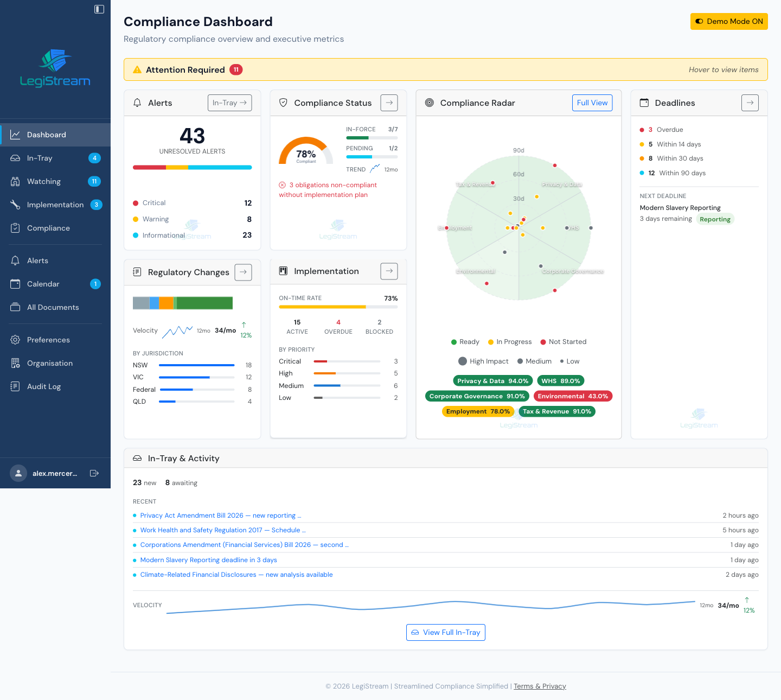Switch to the Preferences section

click(x=15, y=340)
